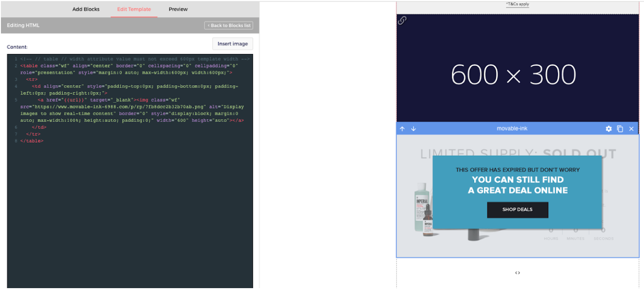Select the 600 × 300 placeholder image
Viewport: 644px width, 290px height.
pyautogui.click(x=514, y=74)
